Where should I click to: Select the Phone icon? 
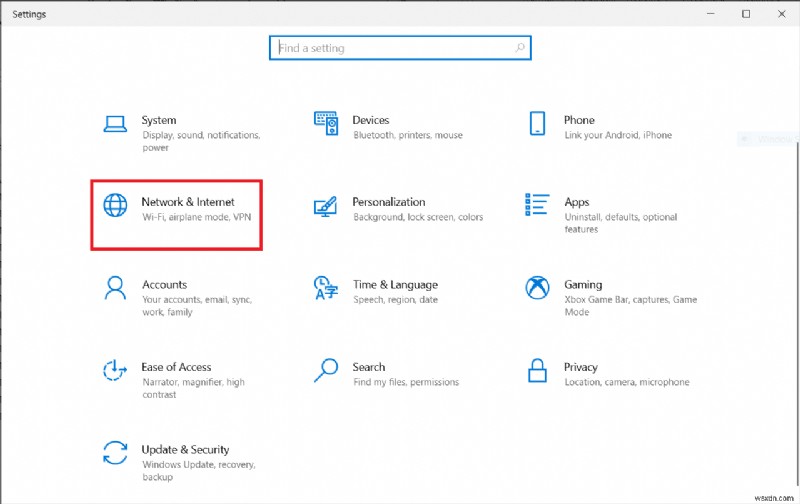(x=537, y=124)
